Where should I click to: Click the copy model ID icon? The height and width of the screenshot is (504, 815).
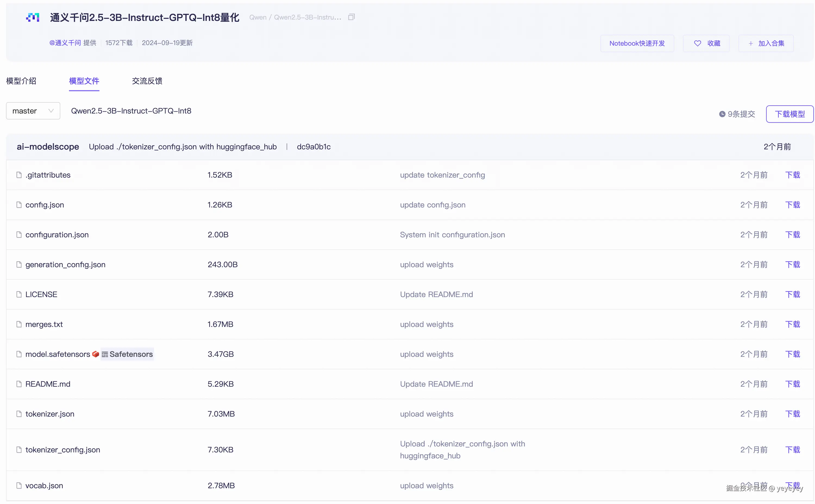click(x=351, y=17)
